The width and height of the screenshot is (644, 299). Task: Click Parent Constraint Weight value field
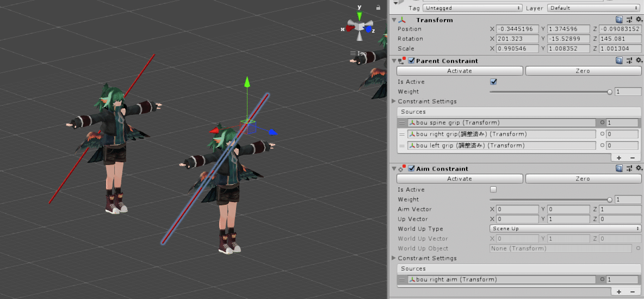click(628, 91)
